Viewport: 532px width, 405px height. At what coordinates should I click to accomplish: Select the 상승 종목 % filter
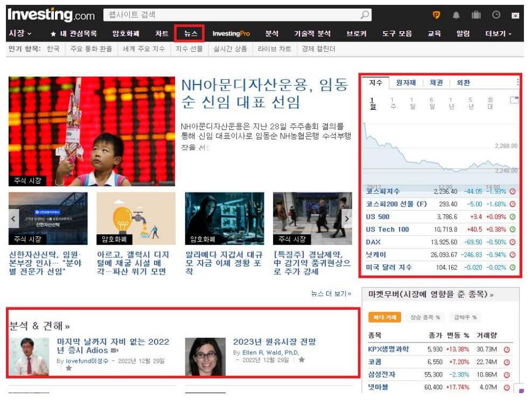tap(425, 317)
